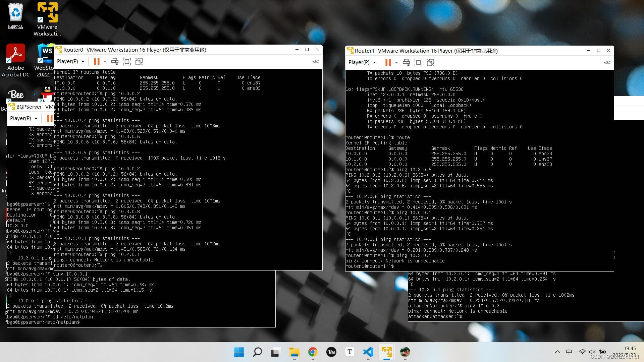Open Player(P) menu in BGPServer window
The height and width of the screenshot is (362, 644).
[24, 118]
